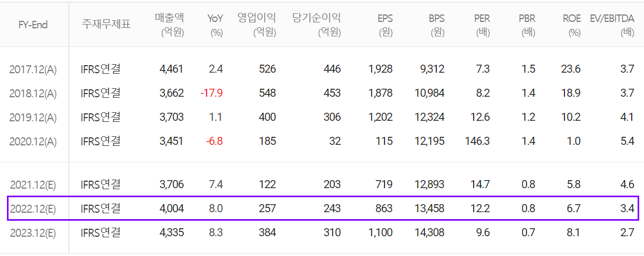Click EPS value 1,100 for 2023

[381, 232]
